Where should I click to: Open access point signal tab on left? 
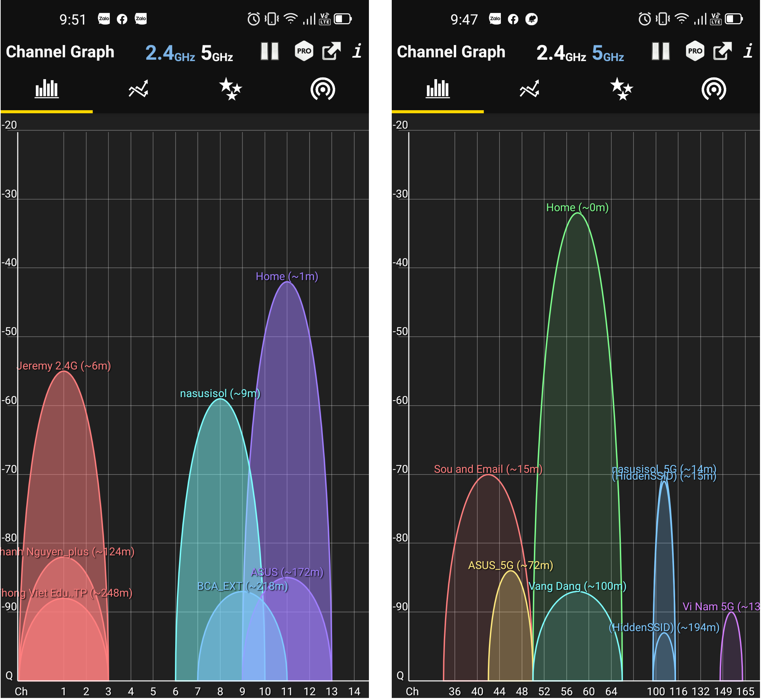click(x=323, y=89)
